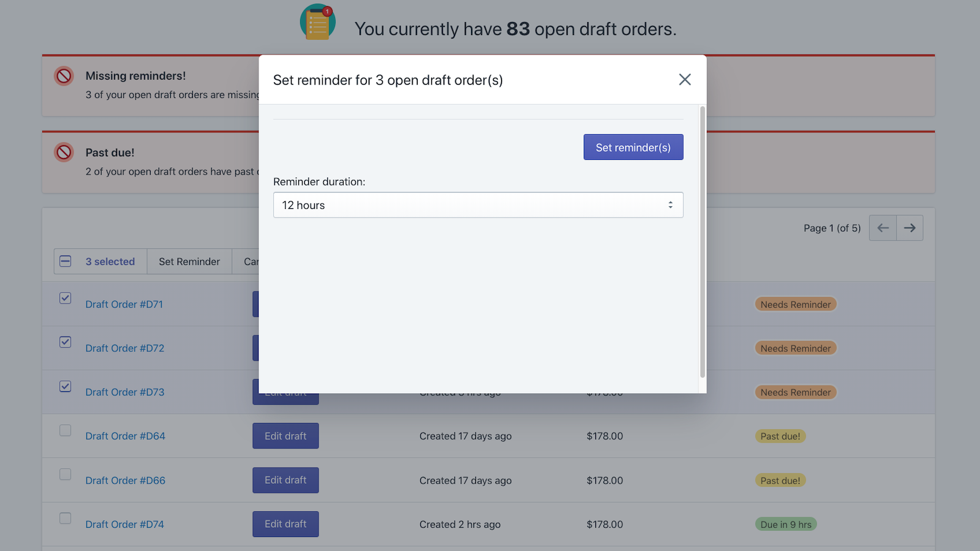Open the Draft Order #D74 link
Viewport: 980px width, 551px height.
[124, 524]
